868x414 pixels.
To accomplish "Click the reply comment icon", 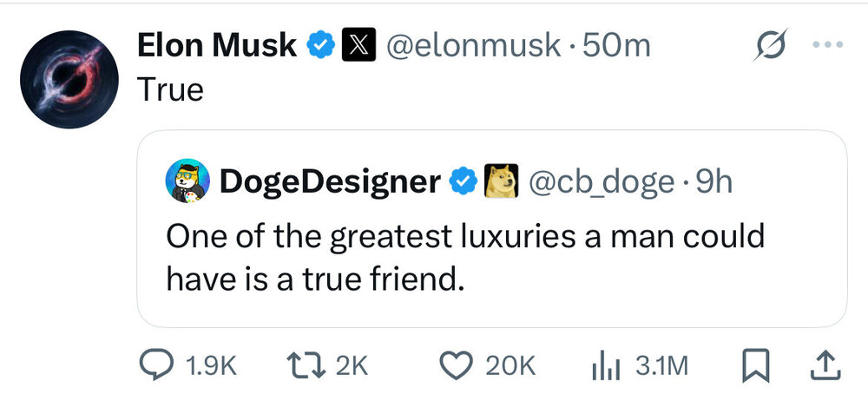I will click(156, 367).
